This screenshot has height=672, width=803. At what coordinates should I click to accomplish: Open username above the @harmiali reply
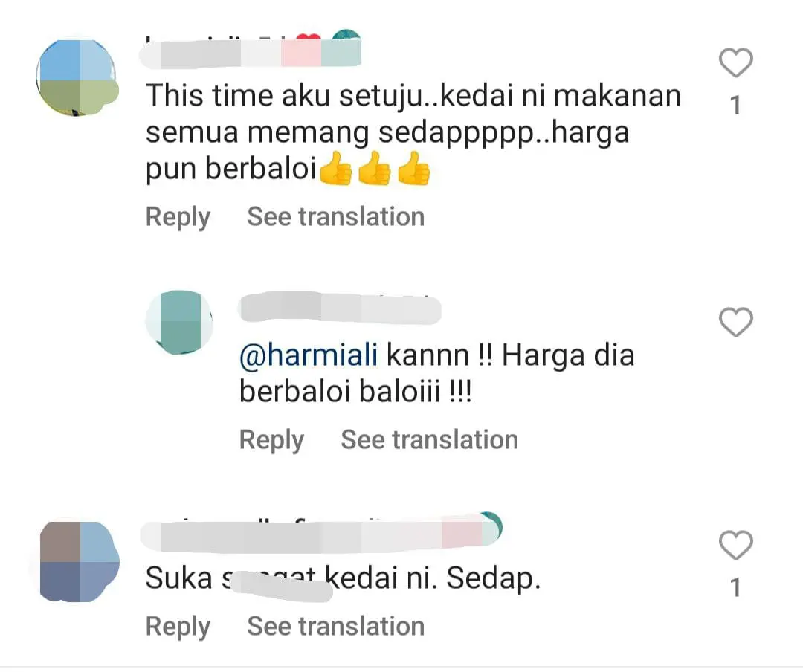[341, 308]
